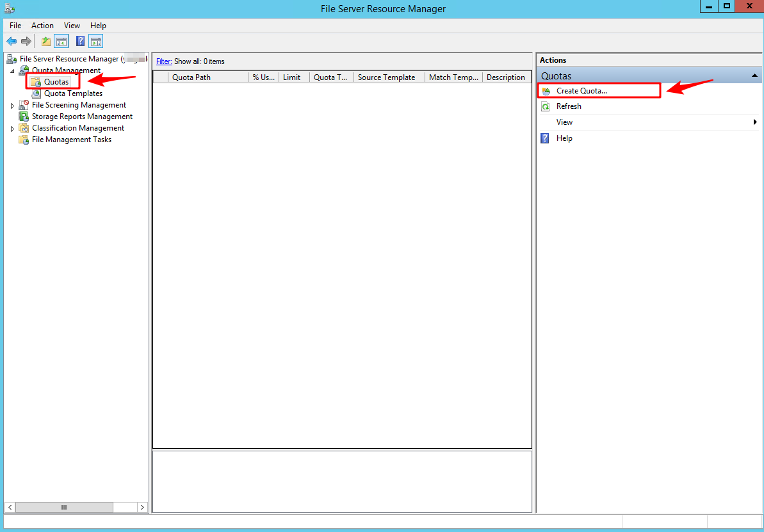Image resolution: width=764 pixels, height=532 pixels.
Task: Select File Management Tasks label
Action: click(72, 140)
